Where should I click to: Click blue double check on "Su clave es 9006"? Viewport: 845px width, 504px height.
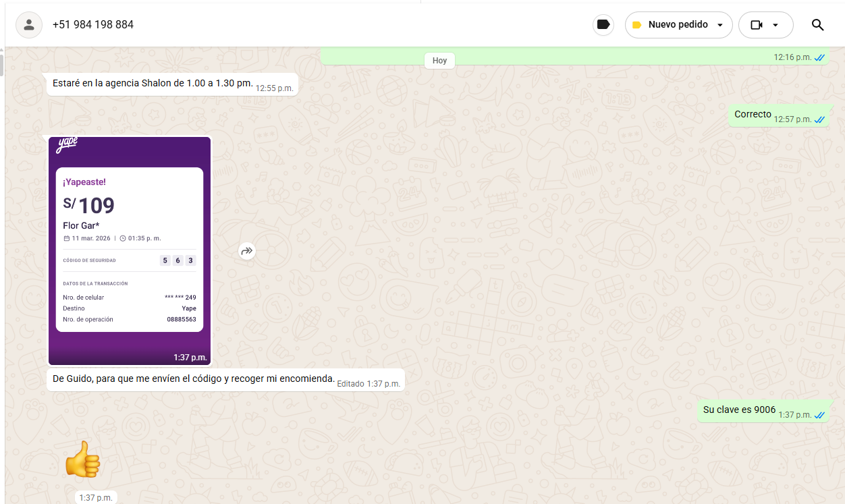coord(820,415)
